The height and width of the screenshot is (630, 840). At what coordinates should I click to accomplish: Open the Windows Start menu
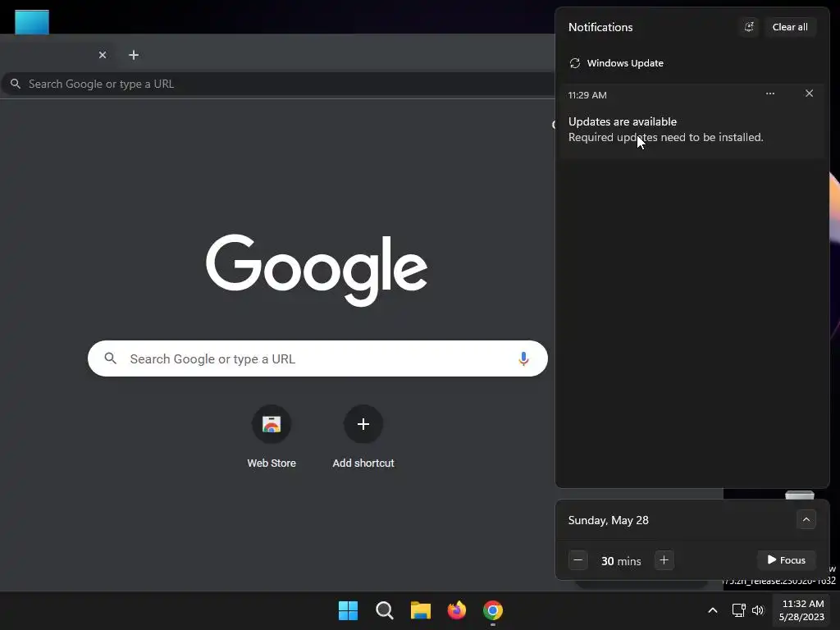[x=348, y=610]
